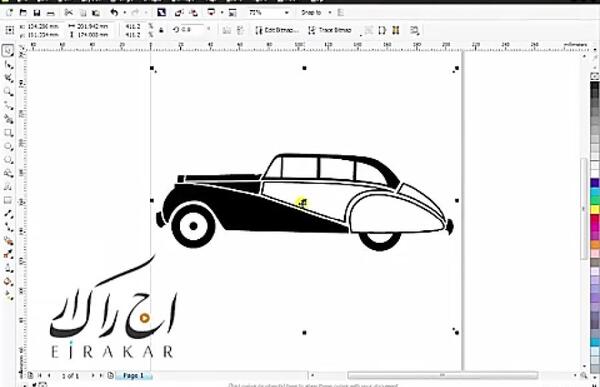Viewport: 600px width, 387px height.
Task: Expand the undo history dropdown arrow
Action: click(x=124, y=13)
